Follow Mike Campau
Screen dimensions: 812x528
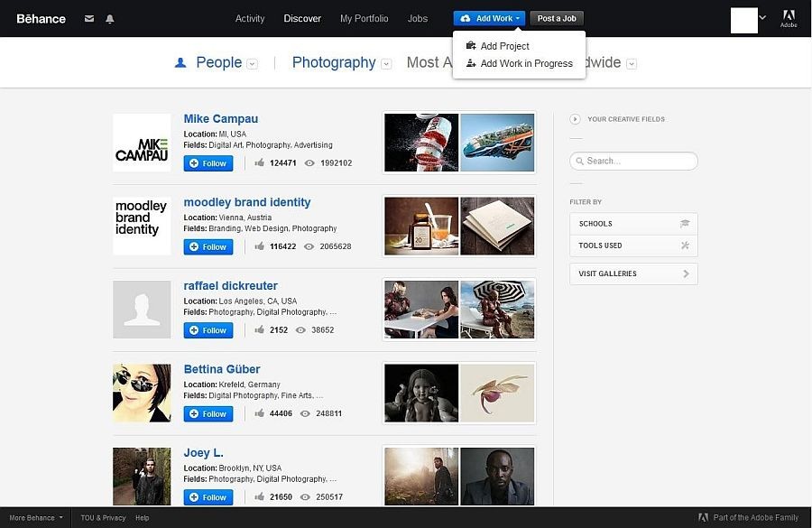point(208,163)
